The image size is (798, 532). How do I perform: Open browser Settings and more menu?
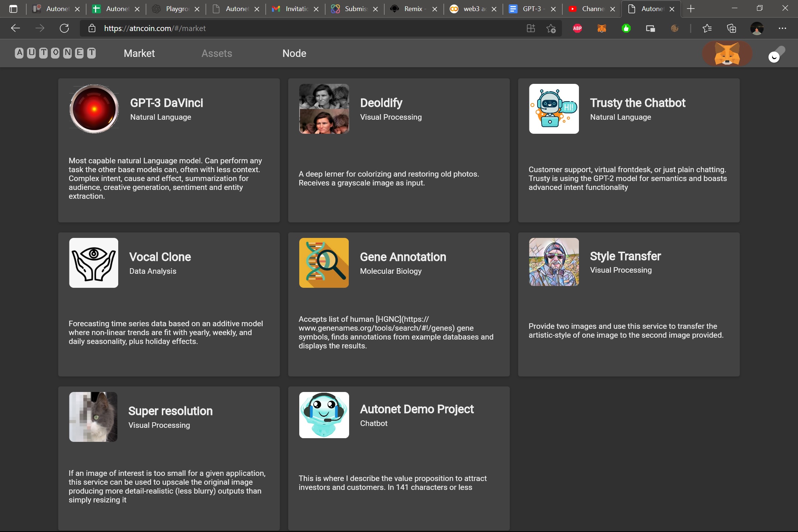782,28
